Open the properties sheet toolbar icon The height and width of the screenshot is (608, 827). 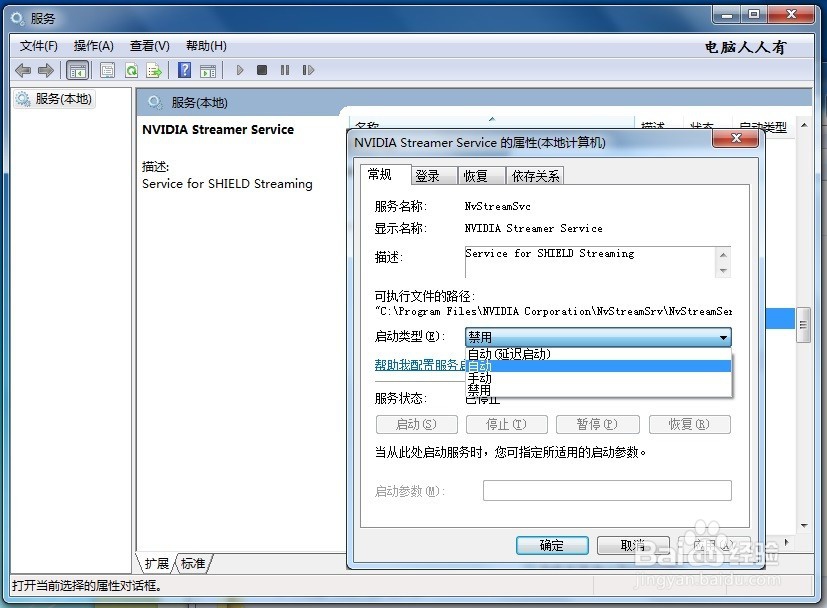[x=108, y=70]
